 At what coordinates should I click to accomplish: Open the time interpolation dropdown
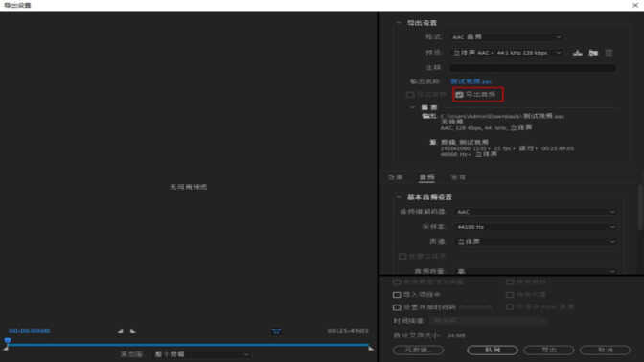[x=489, y=321]
